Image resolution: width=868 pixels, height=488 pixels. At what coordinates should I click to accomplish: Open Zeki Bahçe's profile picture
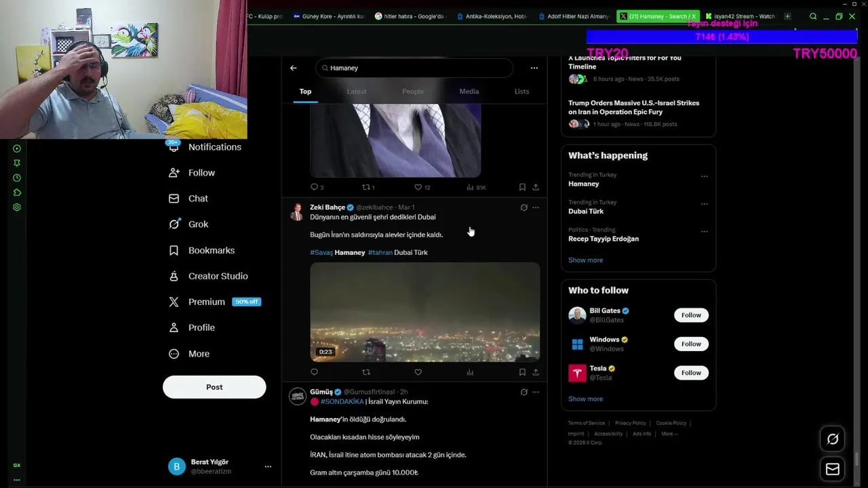click(x=297, y=212)
